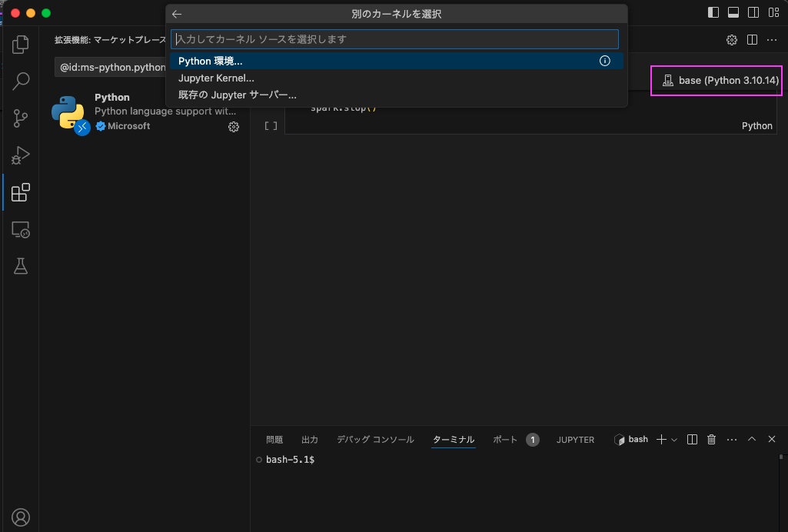Screen dimensions: 788x532
Task: Go back in kernel picker dialog
Action: click(177, 14)
